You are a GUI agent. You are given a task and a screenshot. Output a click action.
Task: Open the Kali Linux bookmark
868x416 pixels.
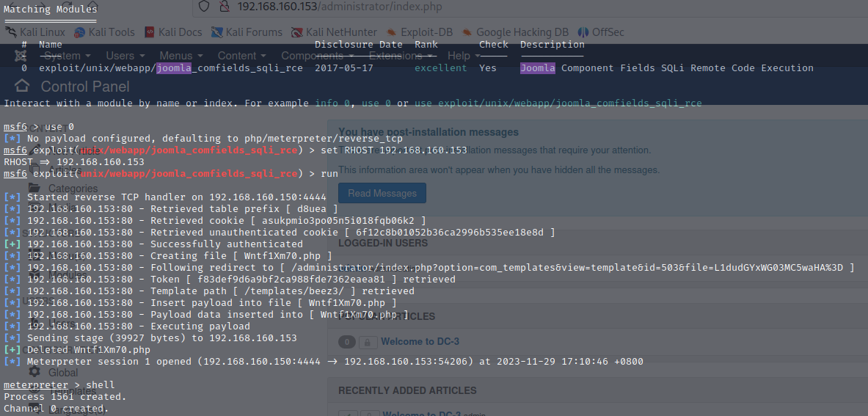click(x=35, y=32)
